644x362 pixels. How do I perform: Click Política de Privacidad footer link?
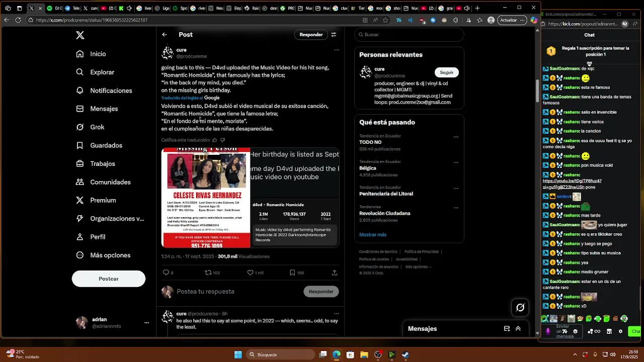[x=422, y=252]
